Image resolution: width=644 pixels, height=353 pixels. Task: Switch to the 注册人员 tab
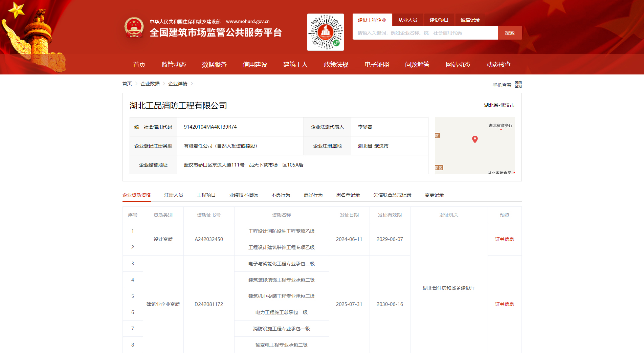point(173,195)
